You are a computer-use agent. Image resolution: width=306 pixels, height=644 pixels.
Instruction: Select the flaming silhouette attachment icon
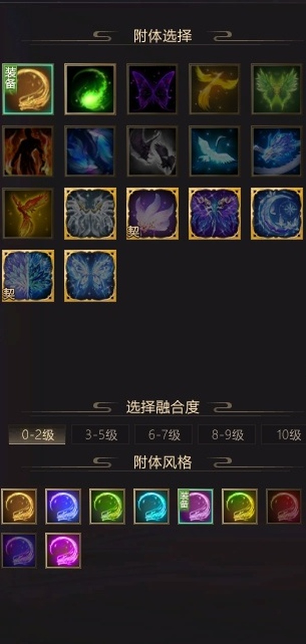tap(28, 151)
